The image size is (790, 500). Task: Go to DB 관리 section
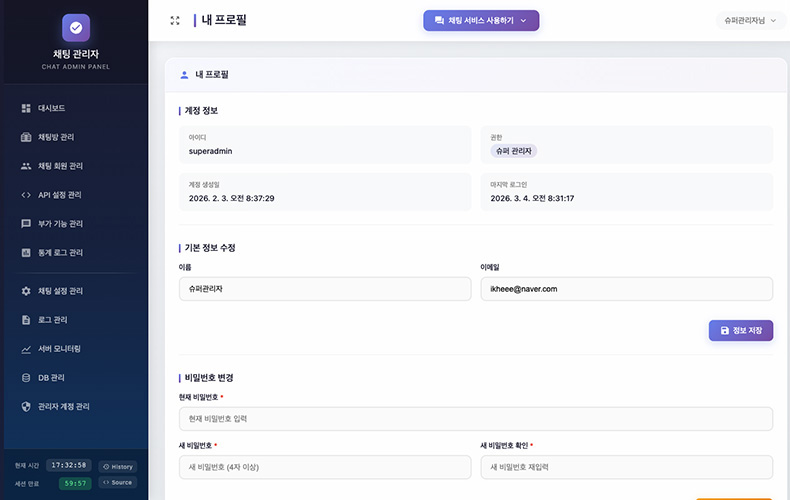coord(76,378)
